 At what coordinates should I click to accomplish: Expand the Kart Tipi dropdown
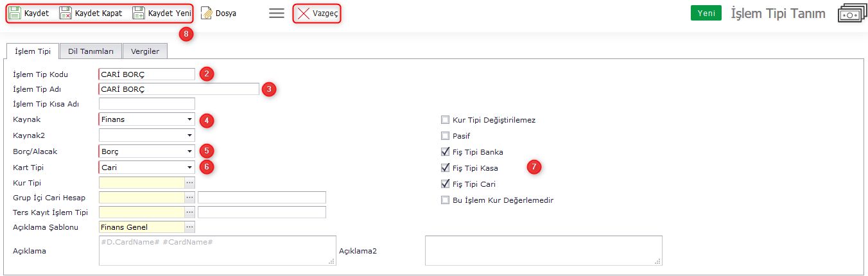click(189, 168)
